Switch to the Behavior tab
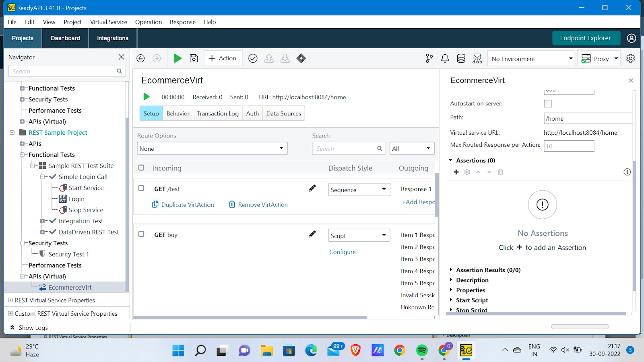 (178, 113)
